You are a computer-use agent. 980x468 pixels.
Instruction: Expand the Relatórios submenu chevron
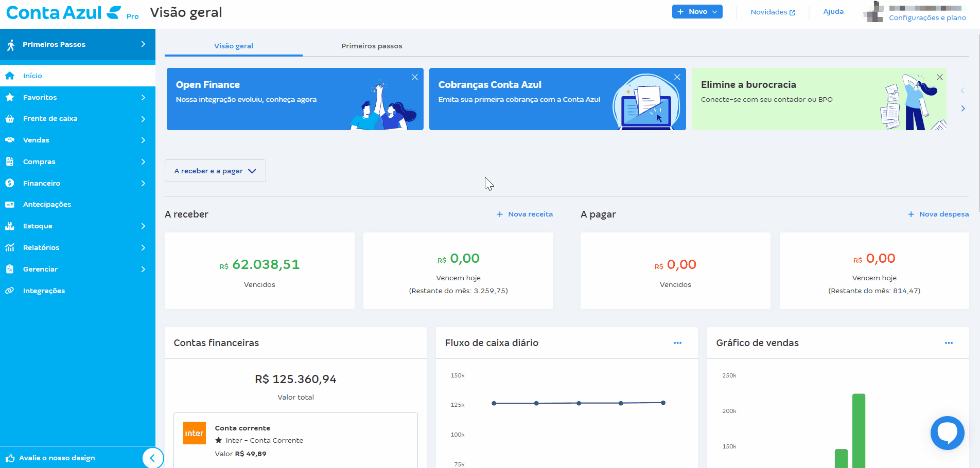coord(143,248)
